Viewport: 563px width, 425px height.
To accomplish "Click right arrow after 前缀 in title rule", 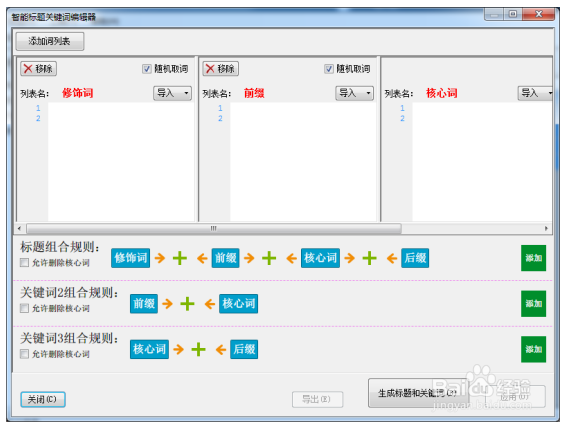I will pos(249,258).
